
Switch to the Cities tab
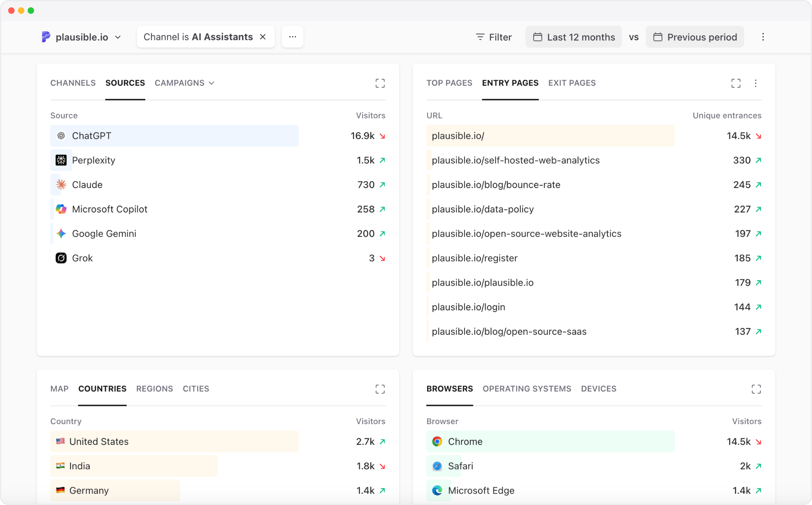(x=196, y=389)
